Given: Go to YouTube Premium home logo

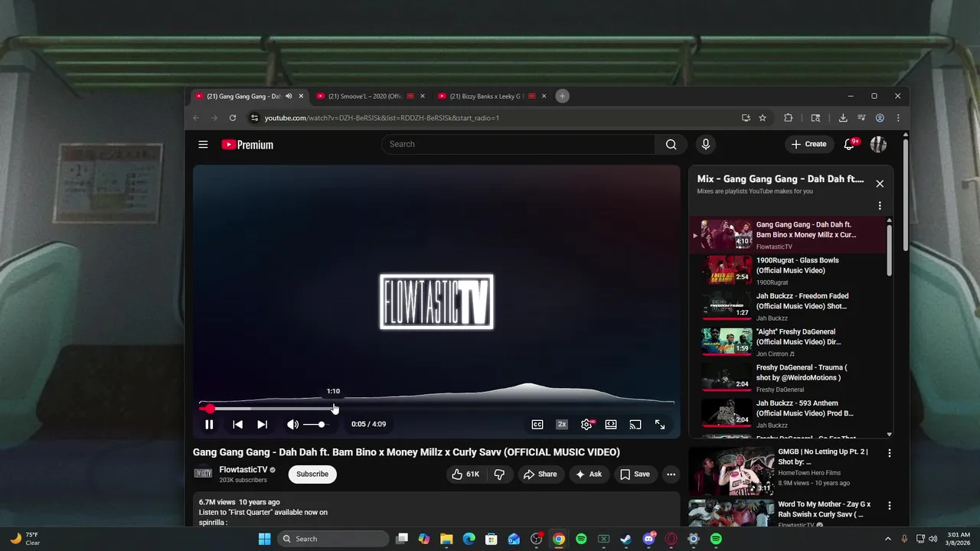Looking at the screenshot, I should click(x=247, y=145).
